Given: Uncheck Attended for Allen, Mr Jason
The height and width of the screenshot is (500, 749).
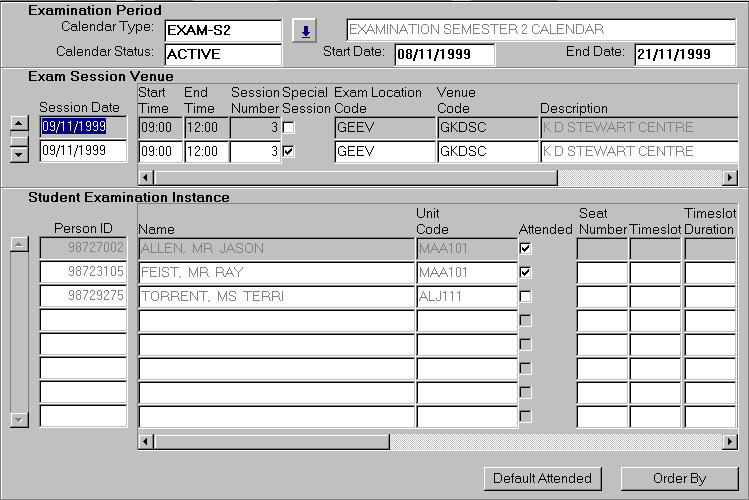Looking at the screenshot, I should [x=525, y=248].
